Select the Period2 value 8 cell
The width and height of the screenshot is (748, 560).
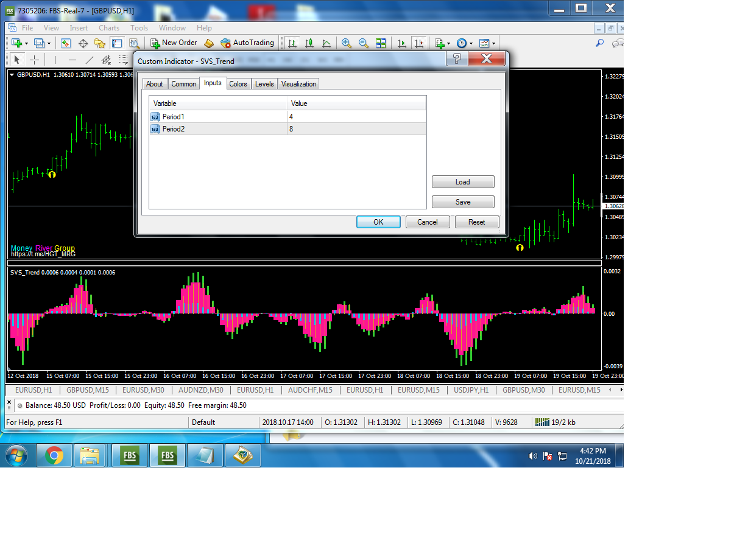(x=356, y=129)
